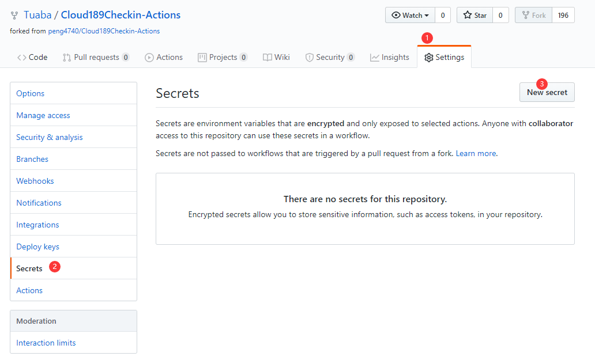Click the Code tab icon
This screenshot has width=595, height=364.
[22, 58]
